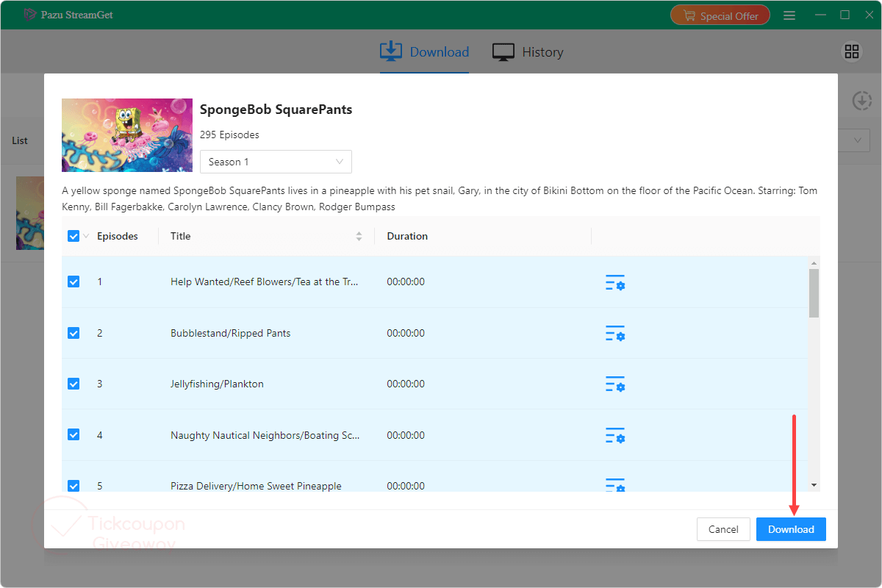This screenshot has width=882, height=588.
Task: Click the Download button
Action: pyautogui.click(x=791, y=529)
